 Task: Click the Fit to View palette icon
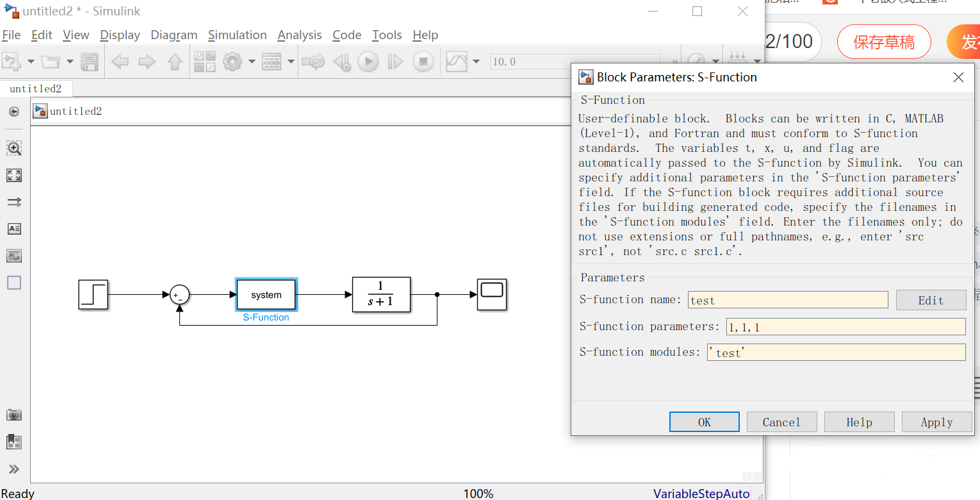coord(14,175)
